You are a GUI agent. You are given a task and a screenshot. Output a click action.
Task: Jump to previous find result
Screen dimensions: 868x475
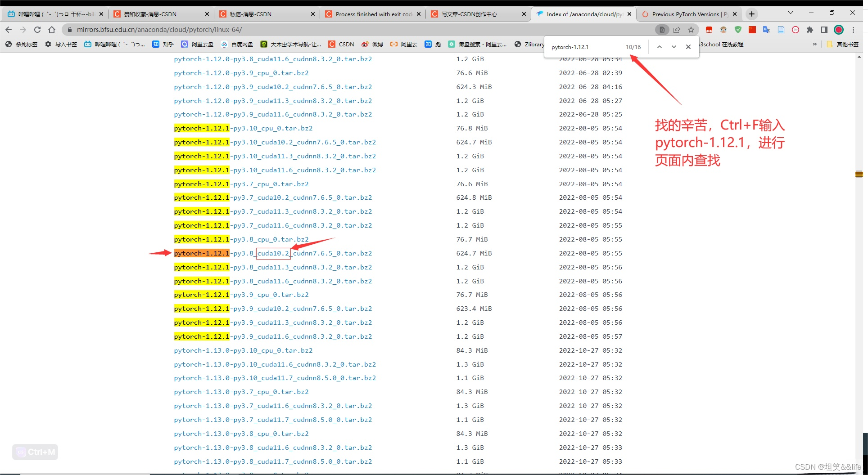click(660, 47)
